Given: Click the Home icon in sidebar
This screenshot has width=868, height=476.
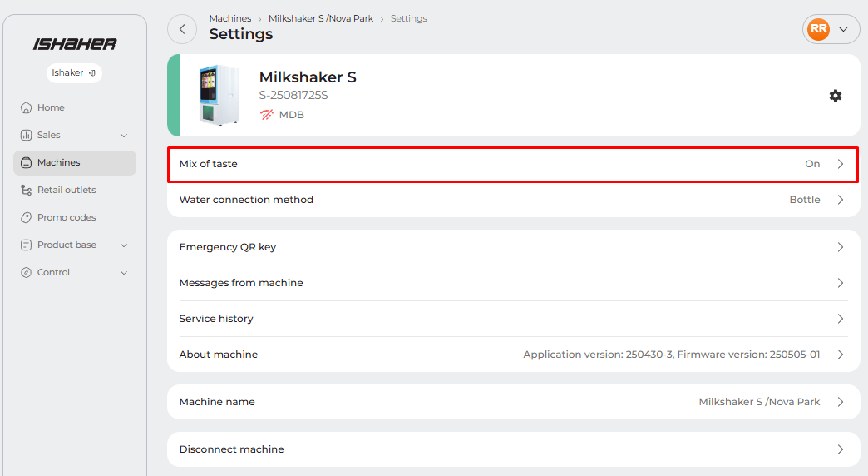Looking at the screenshot, I should [27, 108].
